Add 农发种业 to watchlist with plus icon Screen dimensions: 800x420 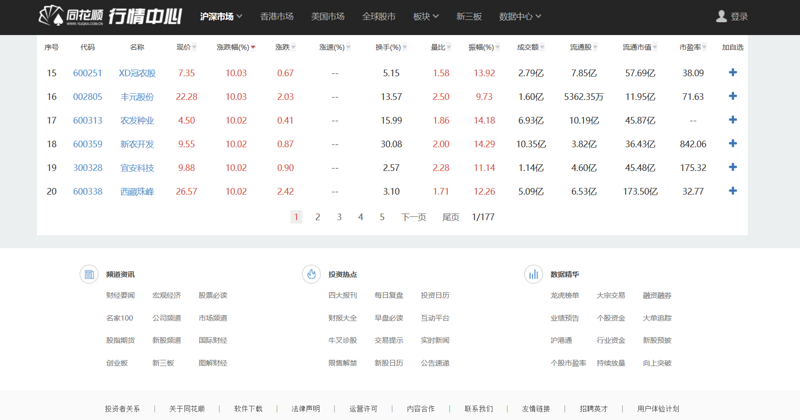point(733,120)
